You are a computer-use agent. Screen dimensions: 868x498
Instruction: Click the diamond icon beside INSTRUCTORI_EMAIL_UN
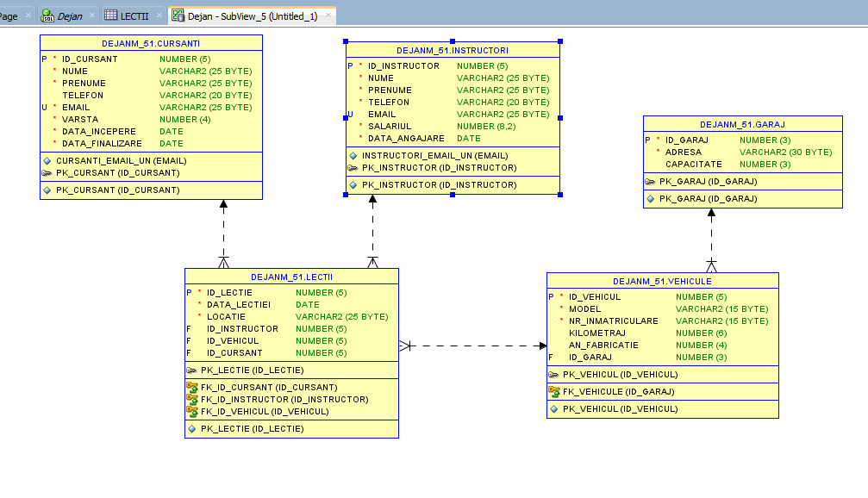point(353,155)
